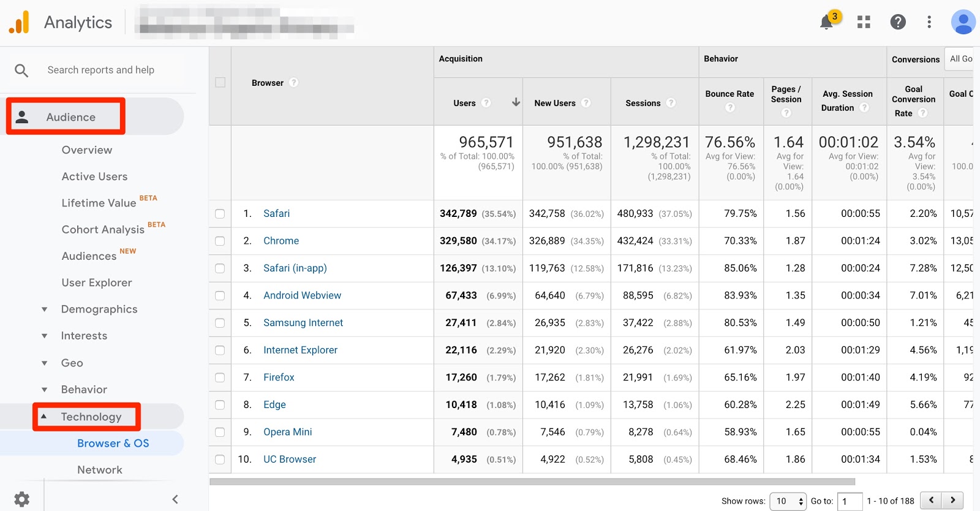Viewport: 980px width, 511px height.
Task: Open Active Users report
Action: coord(94,176)
